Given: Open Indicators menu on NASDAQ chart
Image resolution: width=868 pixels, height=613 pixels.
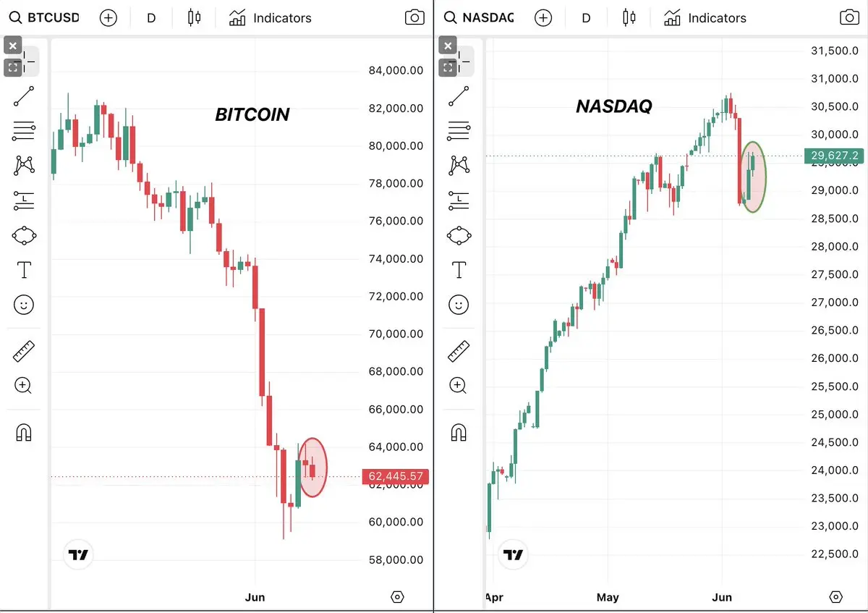Looking at the screenshot, I should point(705,18).
